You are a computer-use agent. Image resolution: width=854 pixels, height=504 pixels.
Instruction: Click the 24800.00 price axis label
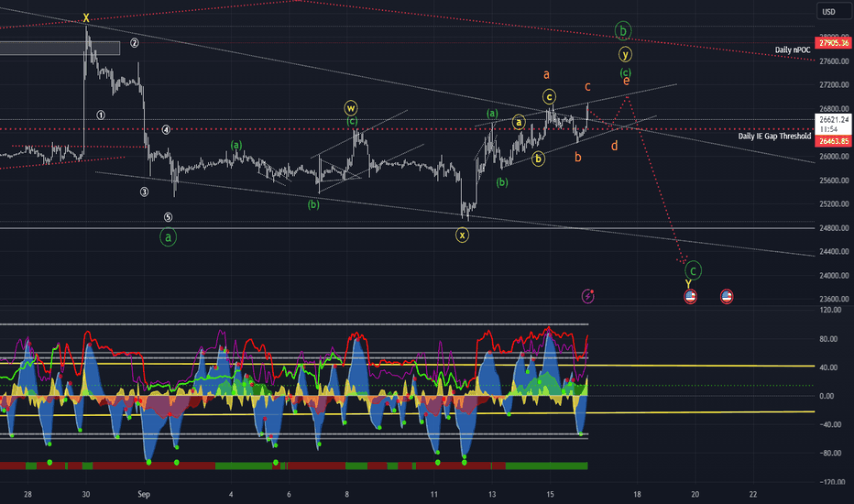point(833,228)
